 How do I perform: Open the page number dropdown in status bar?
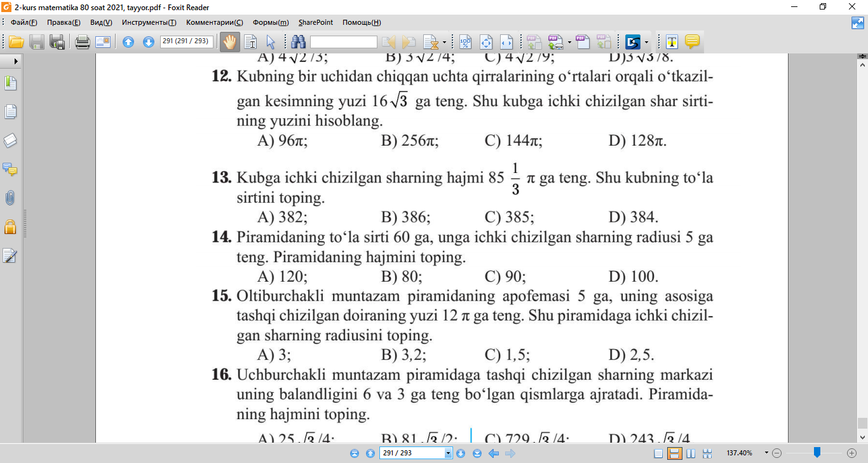tap(449, 453)
